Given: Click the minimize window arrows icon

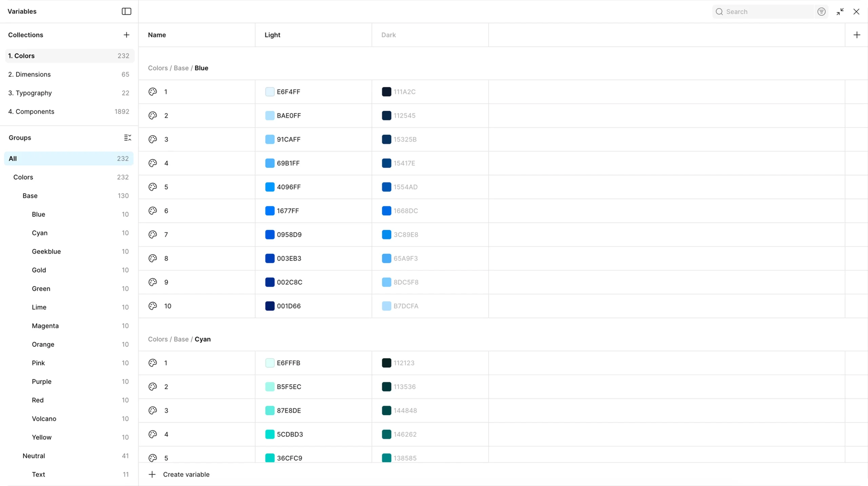Looking at the screenshot, I should [x=840, y=12].
